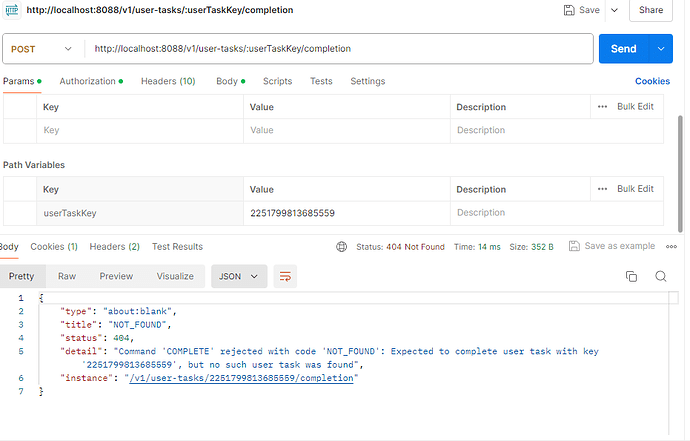Open the three-dots options in Query Params header
Viewport: 690px width, 441px height.
pos(602,106)
